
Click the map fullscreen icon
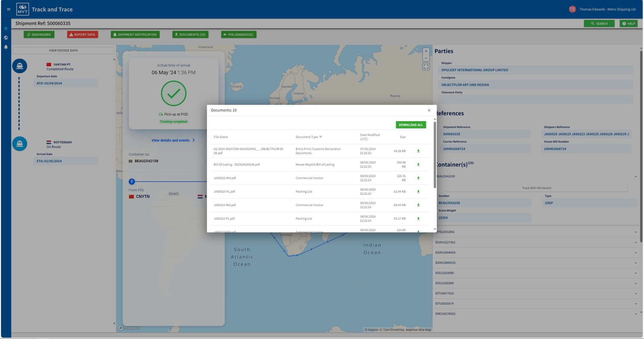pyautogui.click(x=426, y=67)
